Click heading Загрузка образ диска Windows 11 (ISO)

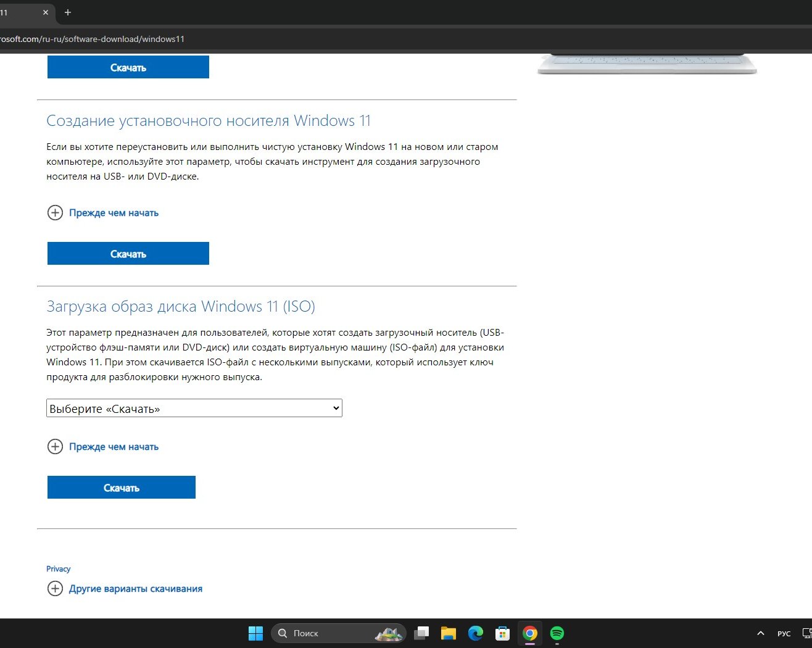[181, 307]
